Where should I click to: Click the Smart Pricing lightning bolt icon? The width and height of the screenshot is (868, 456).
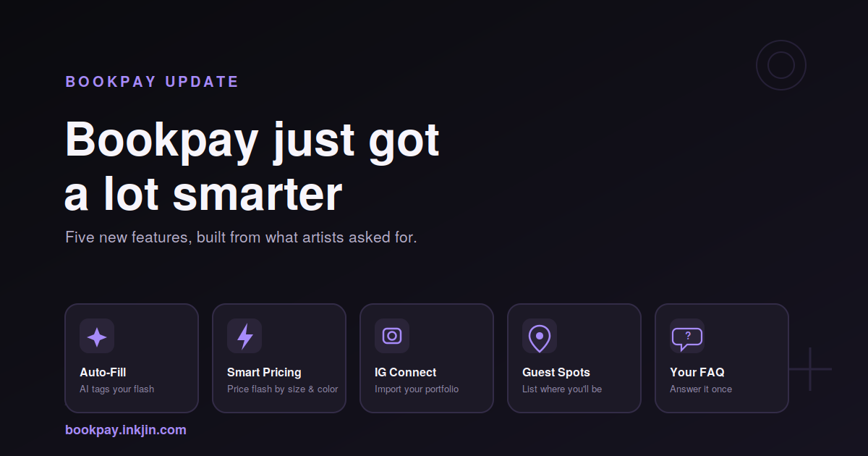tap(245, 337)
